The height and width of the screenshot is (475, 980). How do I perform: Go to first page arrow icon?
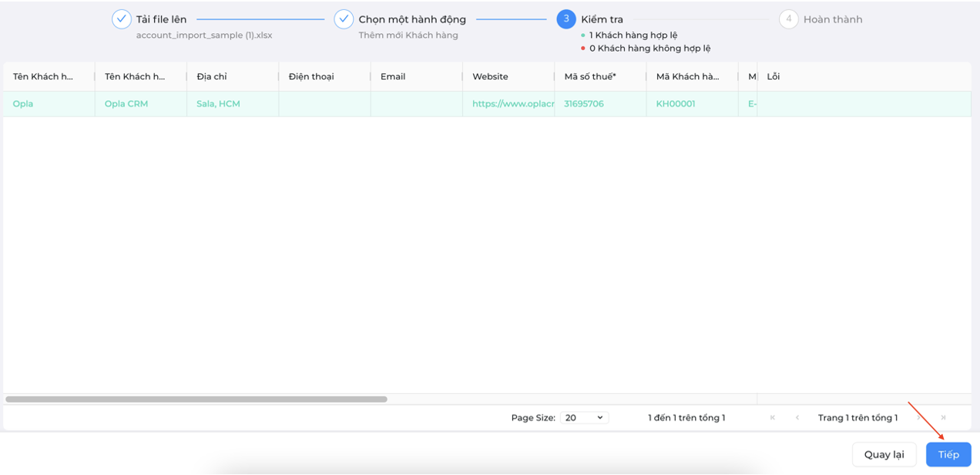[x=773, y=417]
